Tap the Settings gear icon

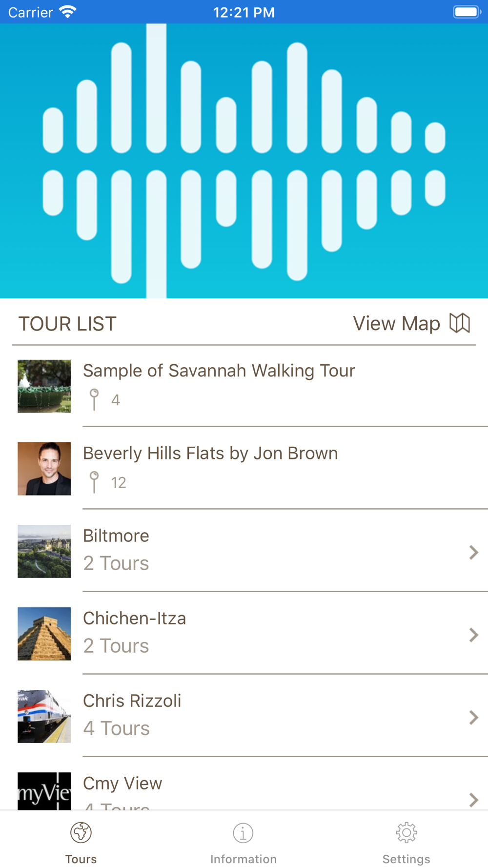(406, 833)
